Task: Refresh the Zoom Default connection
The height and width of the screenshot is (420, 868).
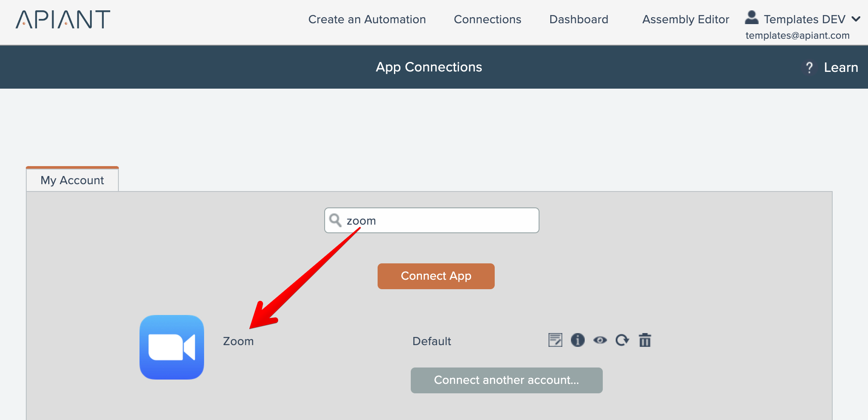Action: point(622,340)
